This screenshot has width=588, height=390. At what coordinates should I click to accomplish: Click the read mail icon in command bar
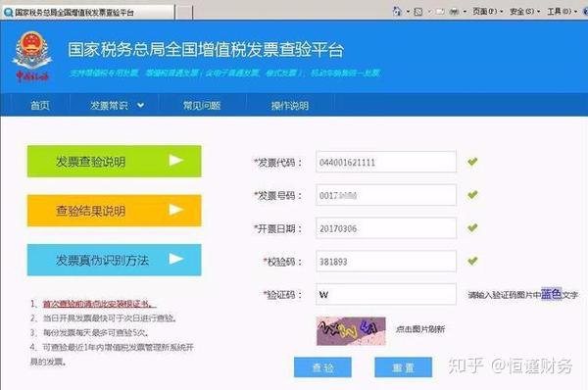440,12
